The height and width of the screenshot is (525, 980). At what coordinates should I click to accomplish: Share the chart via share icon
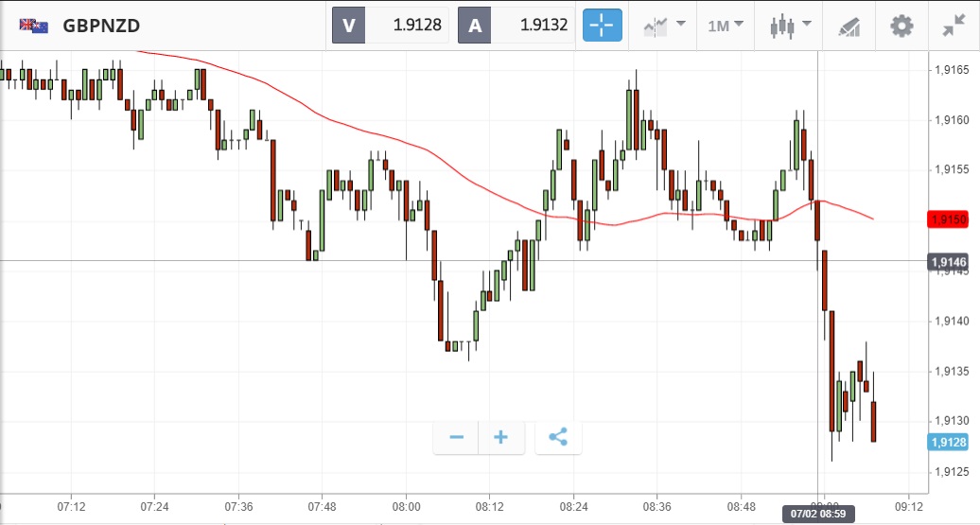[558, 437]
